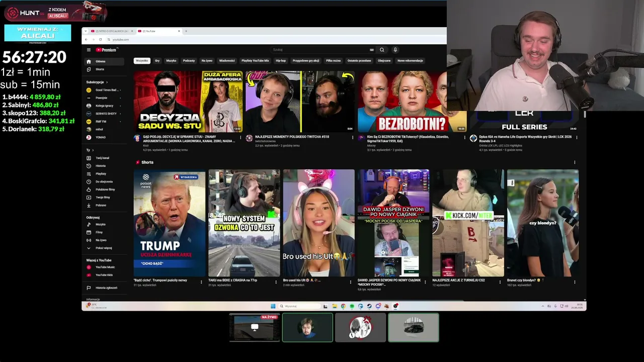
Task: Open the YOMAO channel subscription
Action: (x=103, y=137)
